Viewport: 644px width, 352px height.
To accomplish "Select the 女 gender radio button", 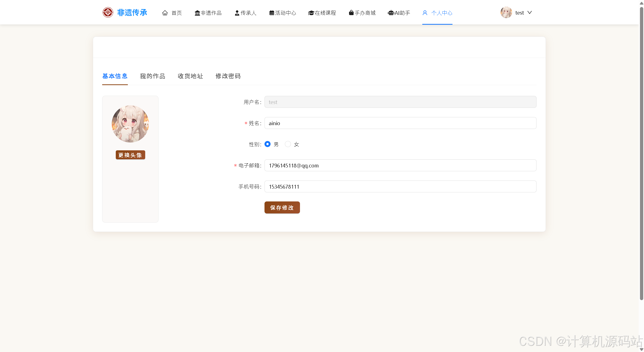I will pyautogui.click(x=288, y=144).
